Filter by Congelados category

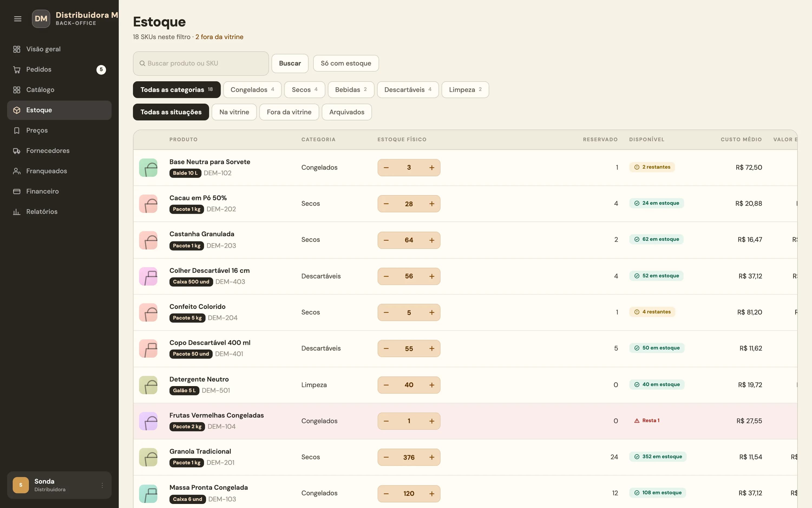point(252,90)
